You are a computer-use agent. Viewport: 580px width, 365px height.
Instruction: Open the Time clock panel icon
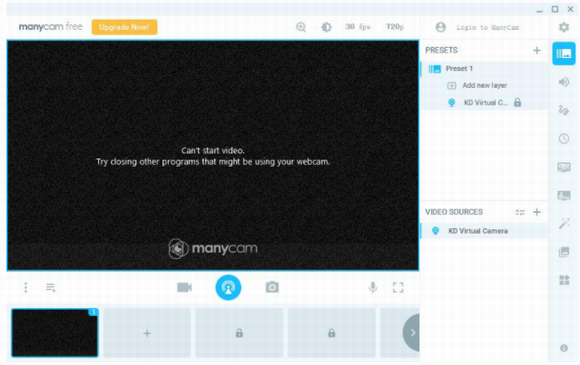pos(564,139)
